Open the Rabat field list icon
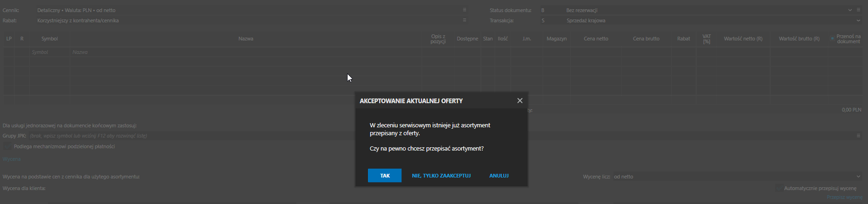Screen dimensions: 868x204 tap(464, 20)
